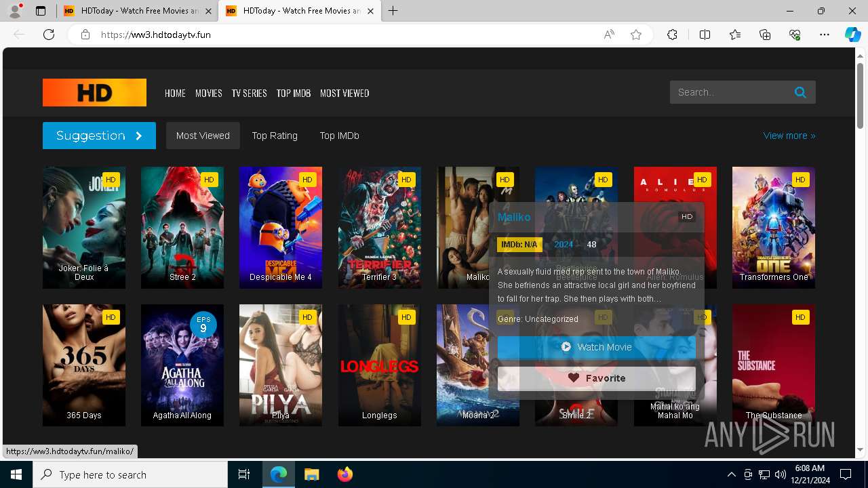Viewport: 868px width, 488px height.
Task: Open Pilya movie poster
Action: coord(281,365)
